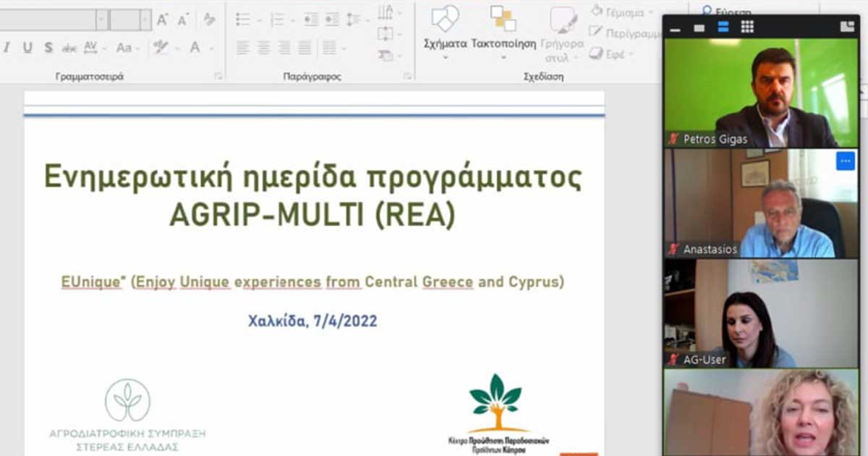This screenshot has width=868, height=456.
Task: Apply the font color
Action: [195, 48]
